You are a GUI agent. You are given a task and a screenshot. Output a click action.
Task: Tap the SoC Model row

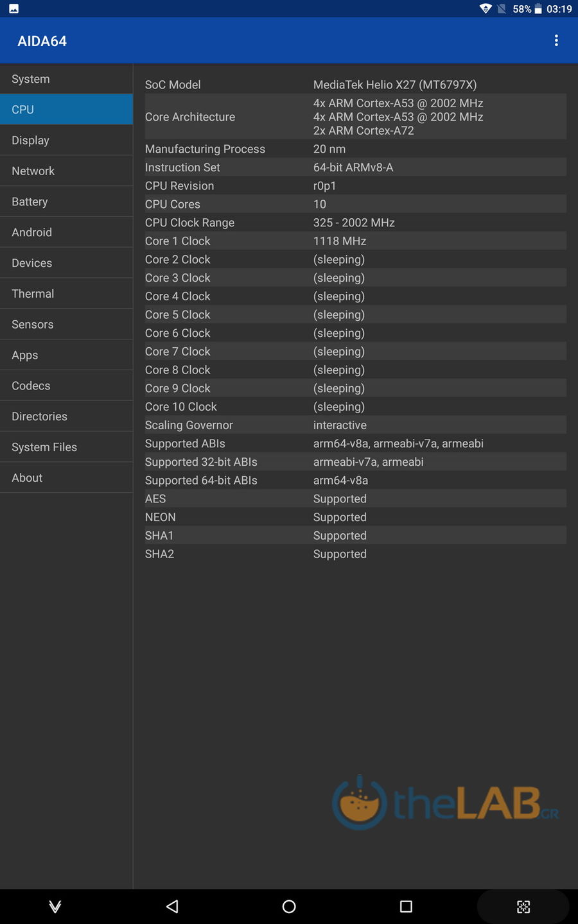(x=355, y=85)
